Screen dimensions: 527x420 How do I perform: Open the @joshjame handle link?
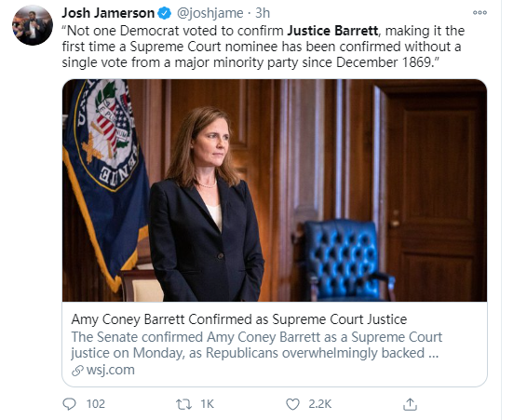(x=209, y=13)
